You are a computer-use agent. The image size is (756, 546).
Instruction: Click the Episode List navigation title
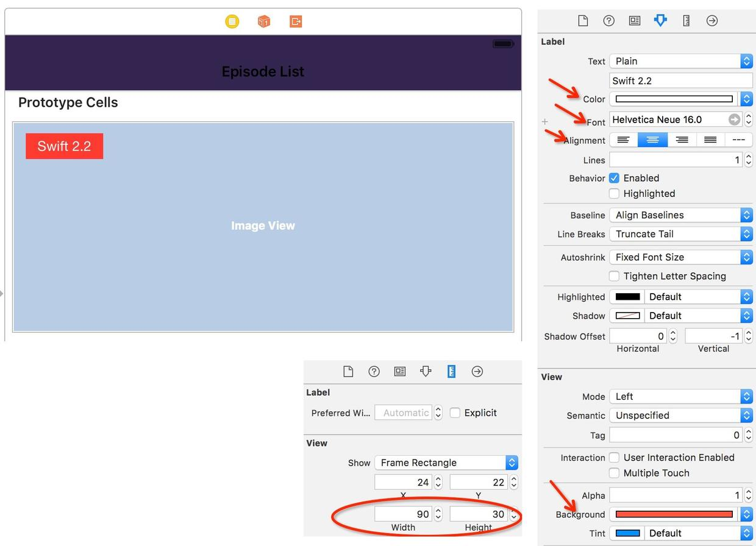point(263,71)
